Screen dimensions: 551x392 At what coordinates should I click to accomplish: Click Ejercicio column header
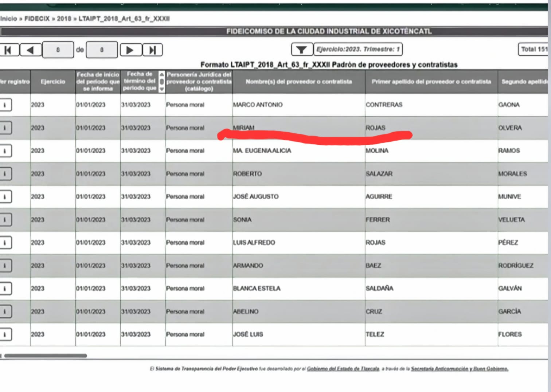point(53,82)
